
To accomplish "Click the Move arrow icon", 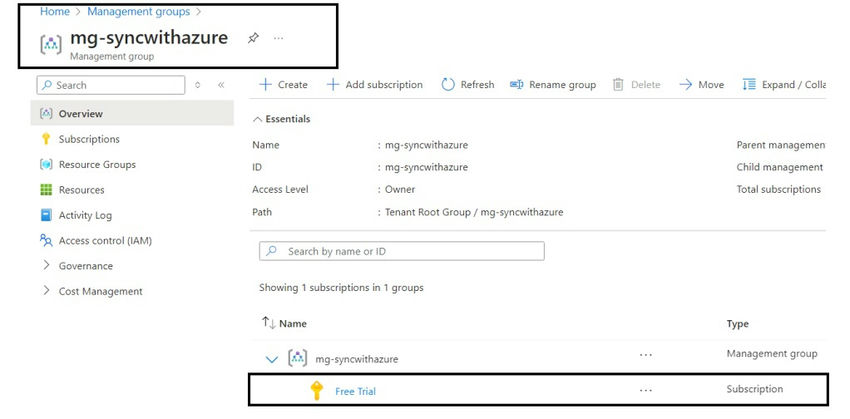I will [686, 85].
